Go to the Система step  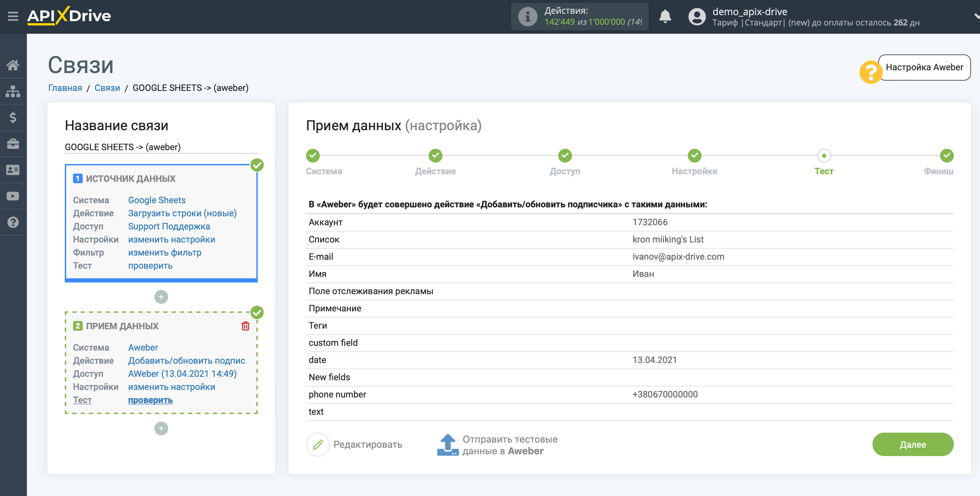tap(313, 155)
